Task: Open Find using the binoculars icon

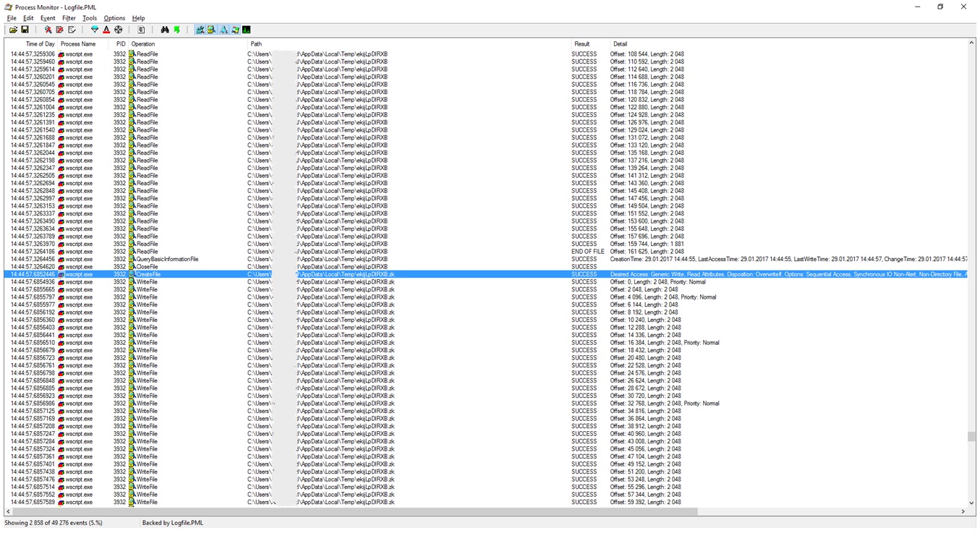Action: pyautogui.click(x=165, y=30)
